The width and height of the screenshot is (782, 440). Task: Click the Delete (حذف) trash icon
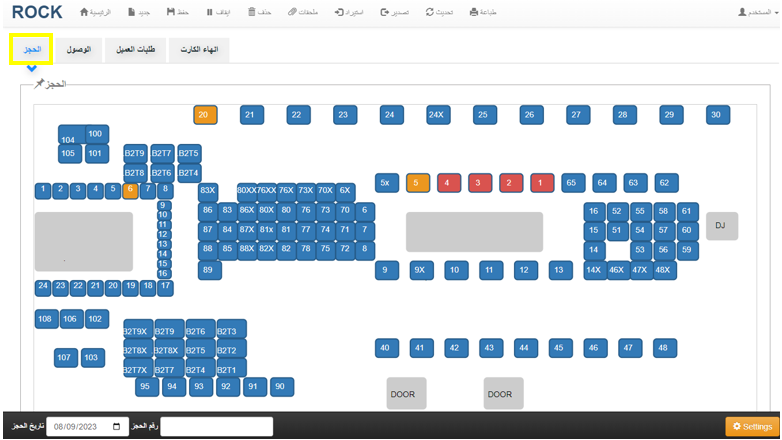250,12
